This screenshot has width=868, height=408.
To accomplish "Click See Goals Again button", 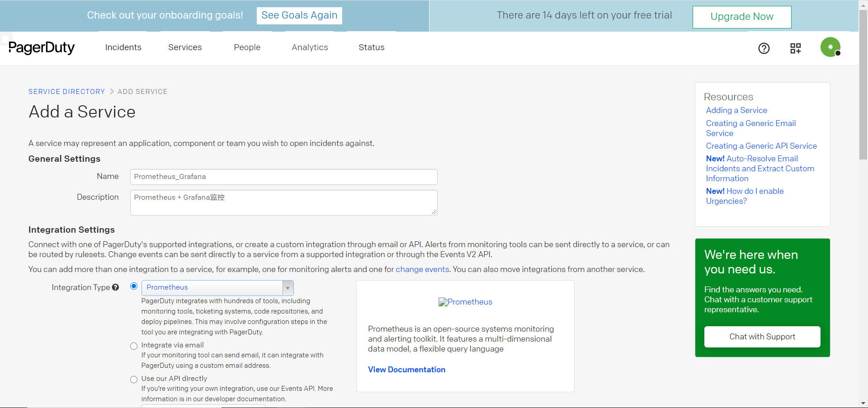I will pos(299,15).
